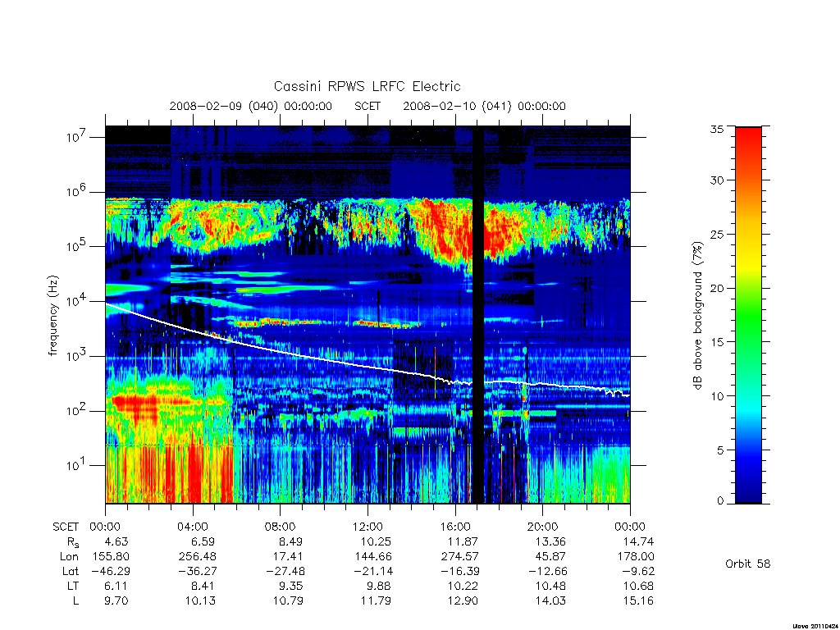The height and width of the screenshot is (630, 840).
Task: Click the 10^6 frequency tick label
Action: coord(76,192)
